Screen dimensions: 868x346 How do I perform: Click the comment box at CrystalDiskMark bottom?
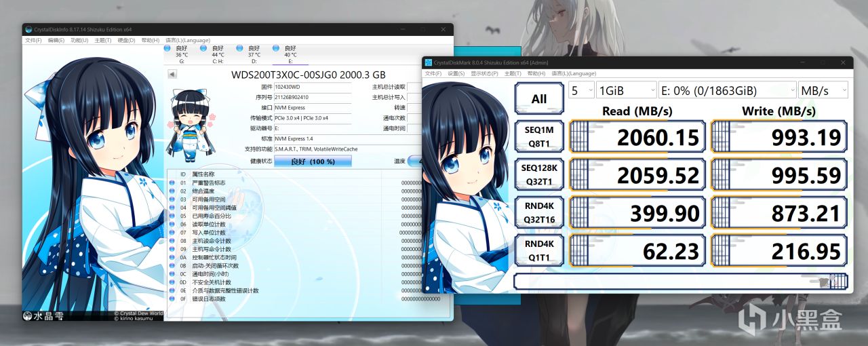(x=681, y=281)
